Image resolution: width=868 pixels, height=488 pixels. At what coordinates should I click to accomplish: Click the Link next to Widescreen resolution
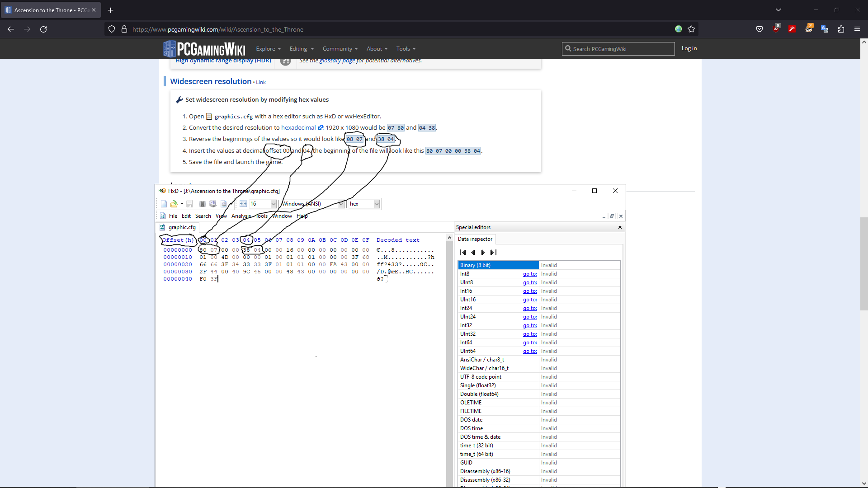[x=261, y=82]
